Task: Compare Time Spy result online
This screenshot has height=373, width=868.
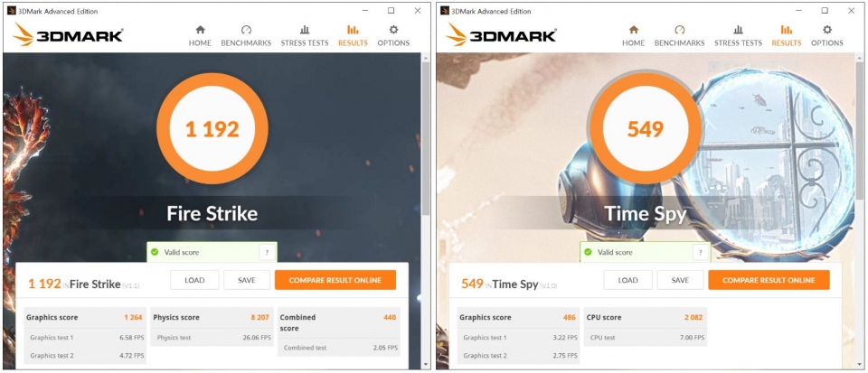Action: click(x=769, y=280)
